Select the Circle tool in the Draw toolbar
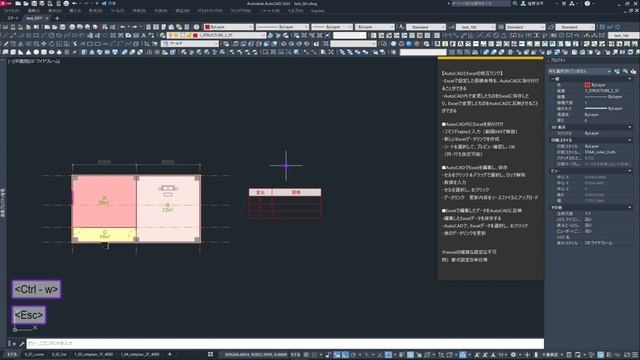This screenshot has width=640, height=360. (x=51, y=36)
